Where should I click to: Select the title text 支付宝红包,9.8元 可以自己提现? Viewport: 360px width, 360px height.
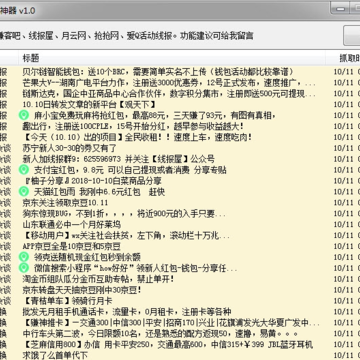pyautogui.click(x=130, y=170)
